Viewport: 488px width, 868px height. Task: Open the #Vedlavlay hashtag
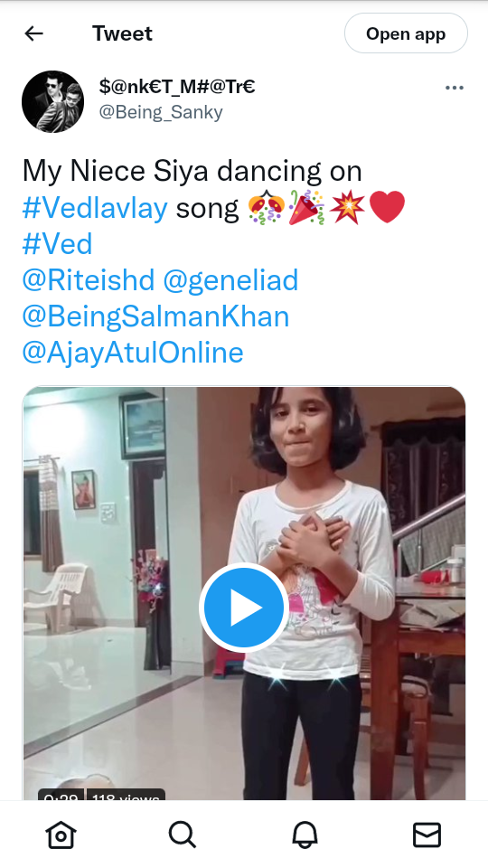(x=95, y=208)
